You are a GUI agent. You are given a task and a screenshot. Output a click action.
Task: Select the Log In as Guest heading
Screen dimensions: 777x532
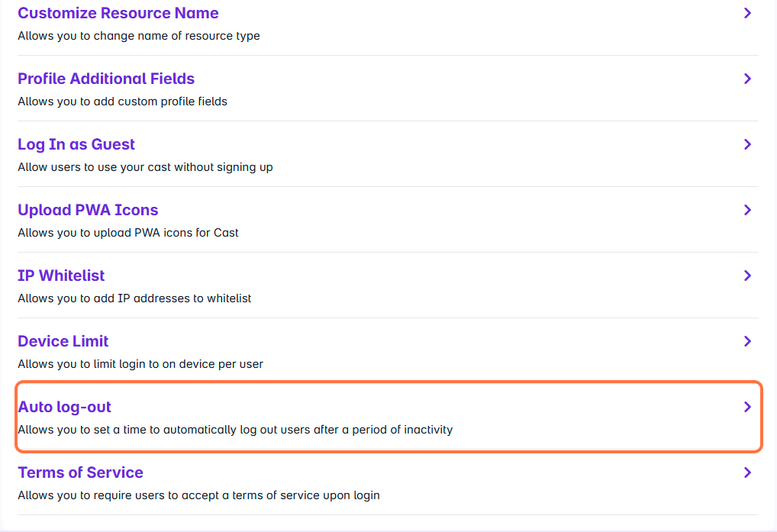click(76, 144)
